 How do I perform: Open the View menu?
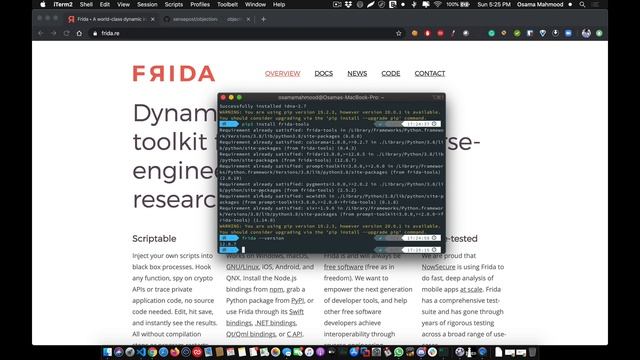(123, 4)
